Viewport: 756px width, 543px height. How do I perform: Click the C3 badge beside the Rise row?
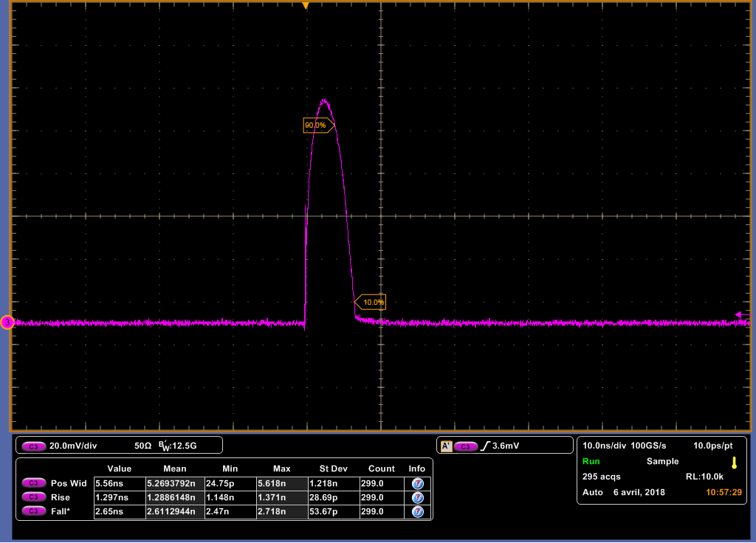(x=32, y=497)
